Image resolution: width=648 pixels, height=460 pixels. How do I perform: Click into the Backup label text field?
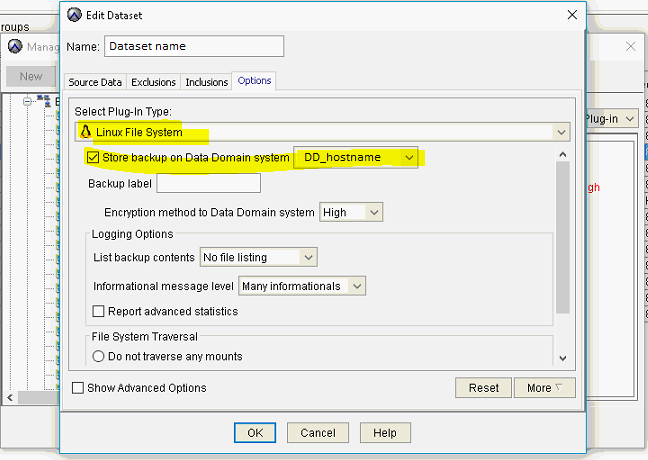click(x=208, y=184)
